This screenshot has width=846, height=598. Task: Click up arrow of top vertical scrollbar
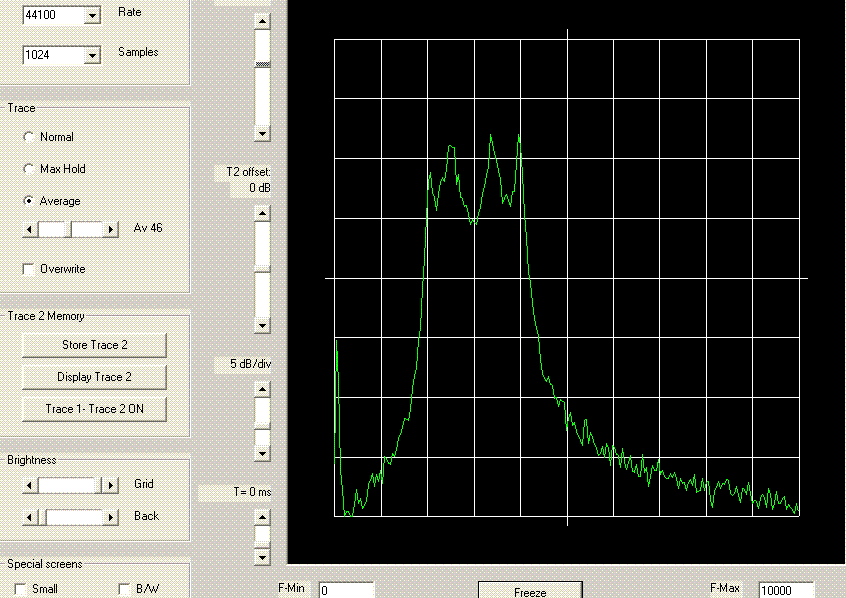(x=262, y=22)
